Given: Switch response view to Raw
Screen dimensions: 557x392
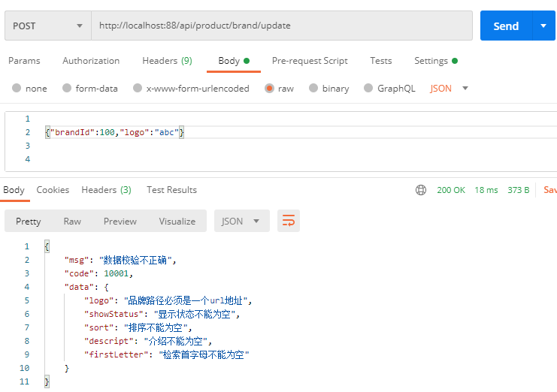Looking at the screenshot, I should 72,221.
